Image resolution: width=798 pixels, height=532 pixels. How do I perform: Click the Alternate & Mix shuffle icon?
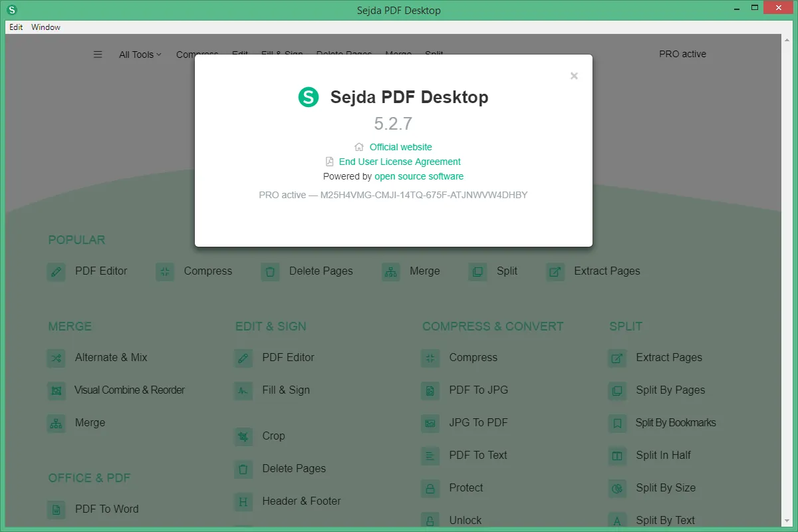coord(57,358)
